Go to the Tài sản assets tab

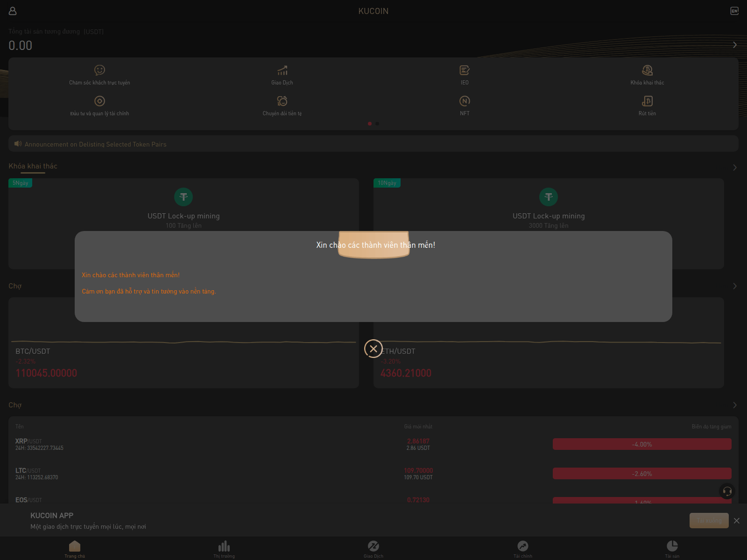(x=672, y=549)
